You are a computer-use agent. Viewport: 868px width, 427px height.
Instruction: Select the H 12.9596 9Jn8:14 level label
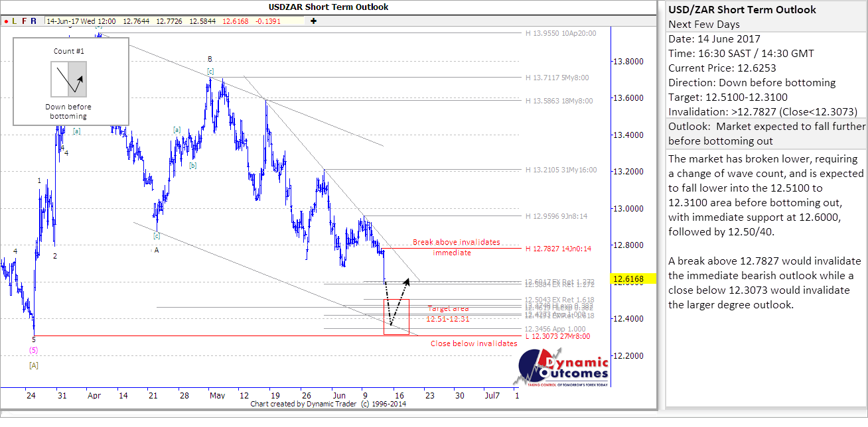557,216
